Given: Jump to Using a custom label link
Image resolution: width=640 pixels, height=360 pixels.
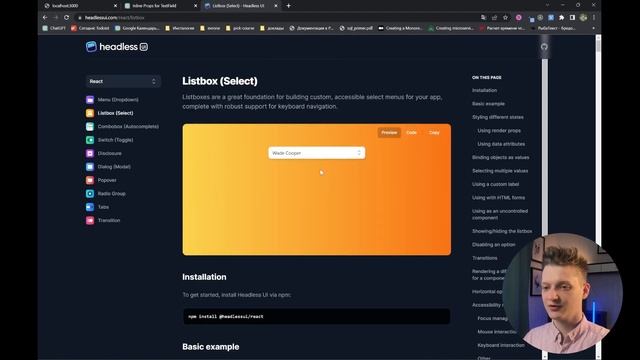Looking at the screenshot, I should pyautogui.click(x=496, y=184).
